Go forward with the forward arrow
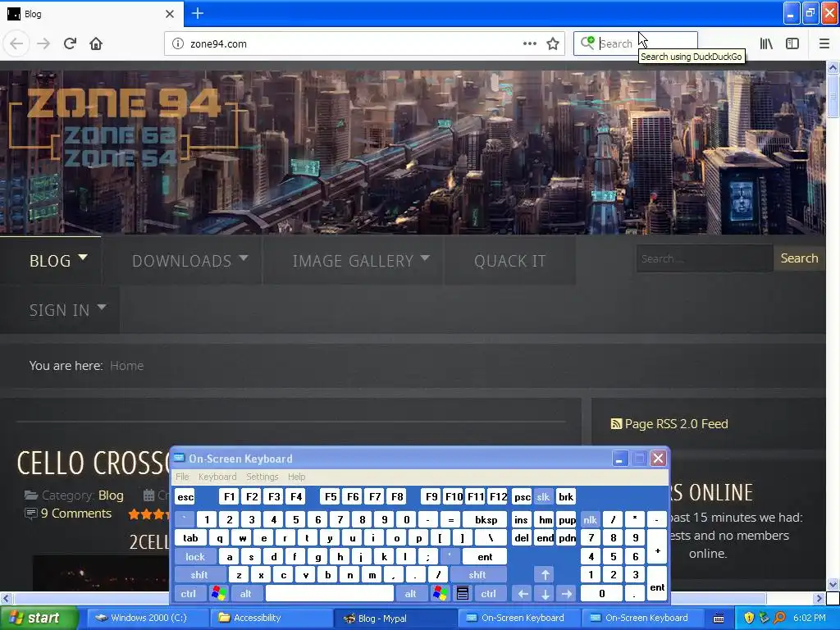840x630 pixels. click(x=43, y=43)
